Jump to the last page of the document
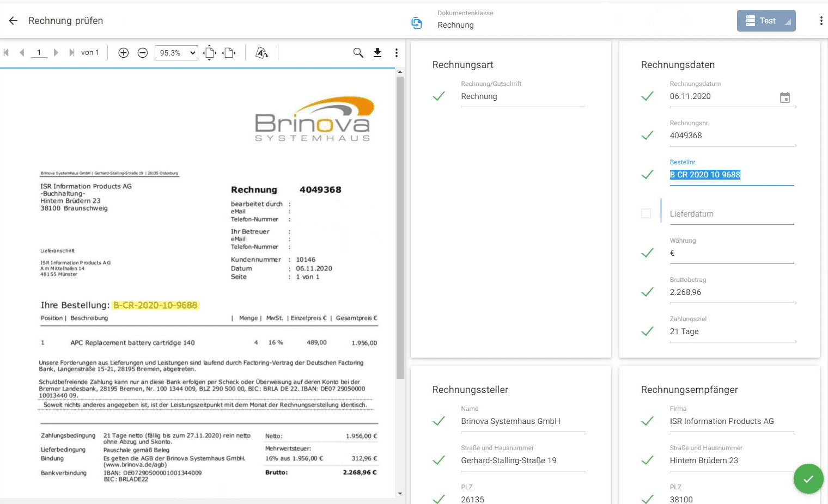 click(x=72, y=52)
